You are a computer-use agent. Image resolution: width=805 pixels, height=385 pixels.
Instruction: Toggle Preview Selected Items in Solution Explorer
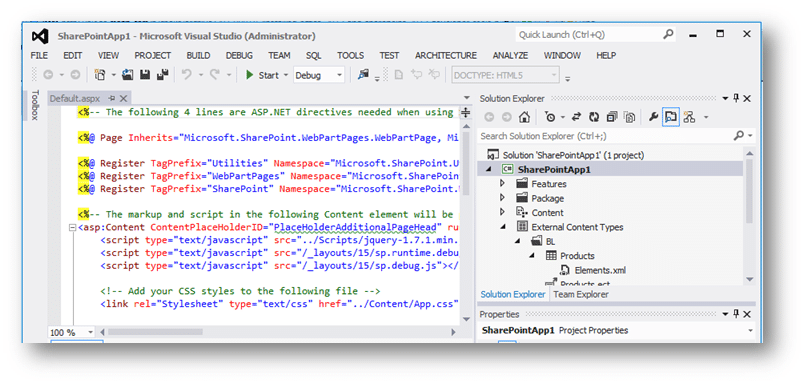[x=670, y=118]
